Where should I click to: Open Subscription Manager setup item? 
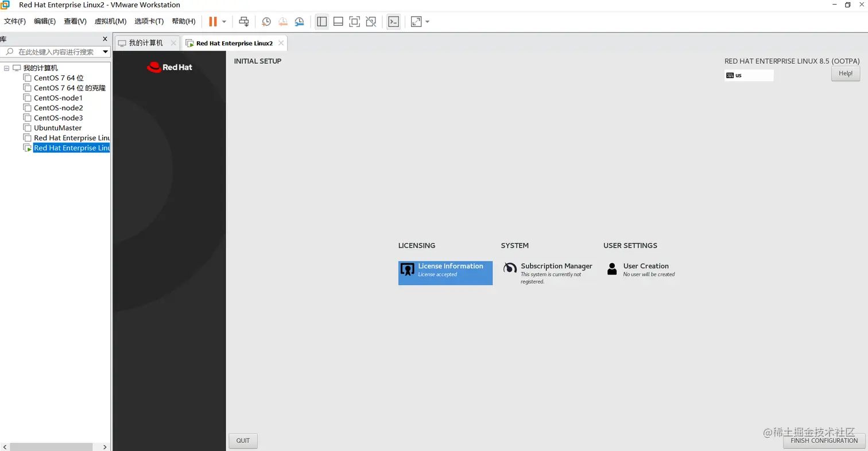[x=548, y=273]
